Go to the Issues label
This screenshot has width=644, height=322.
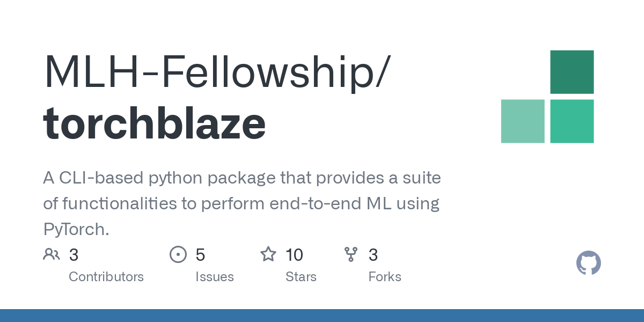pos(215,277)
